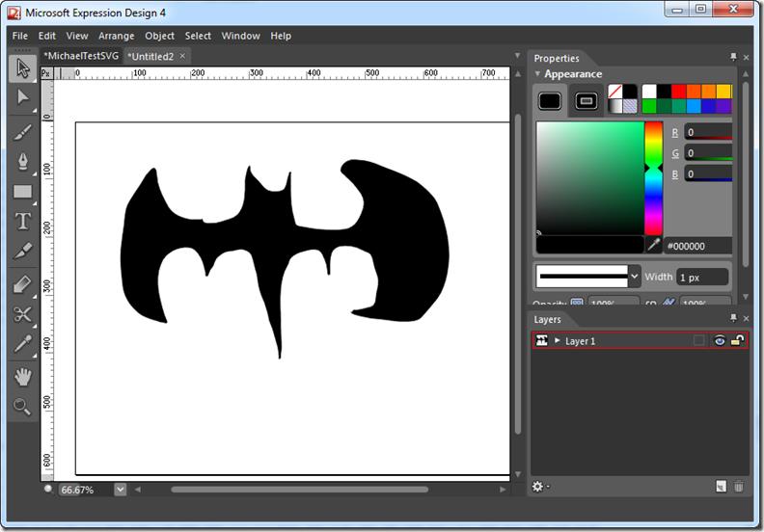The width and height of the screenshot is (764, 532).
Task: Collapse the Appearance section
Action: [x=537, y=74]
